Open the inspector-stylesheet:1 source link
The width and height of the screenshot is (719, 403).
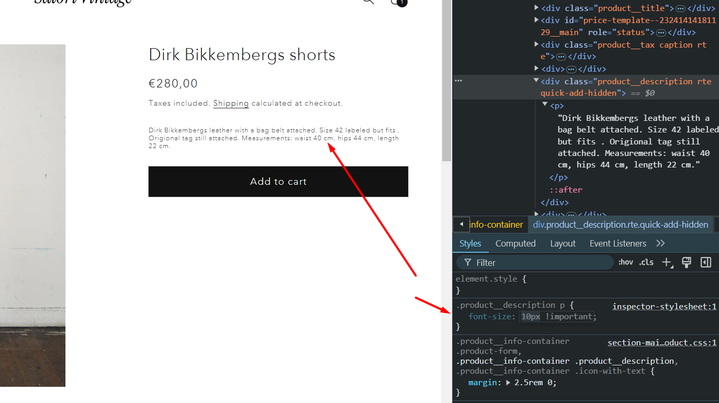tap(664, 307)
